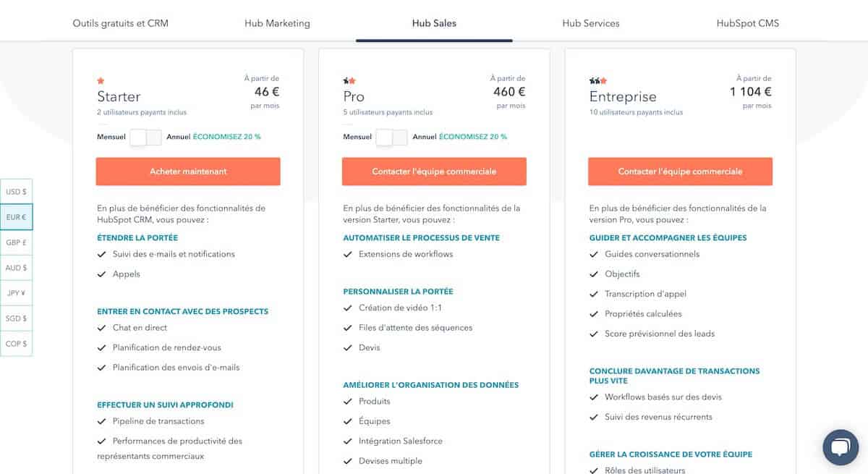
Task: Toggle Starter plan Mensuel/Annuel billing switch
Action: [x=145, y=137]
